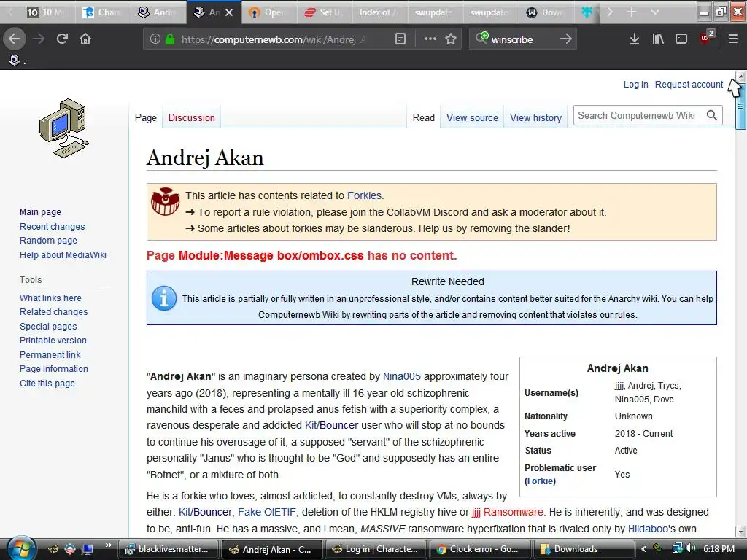Click the network tray icon
The width and height of the screenshot is (747, 560).
pyautogui.click(x=677, y=548)
